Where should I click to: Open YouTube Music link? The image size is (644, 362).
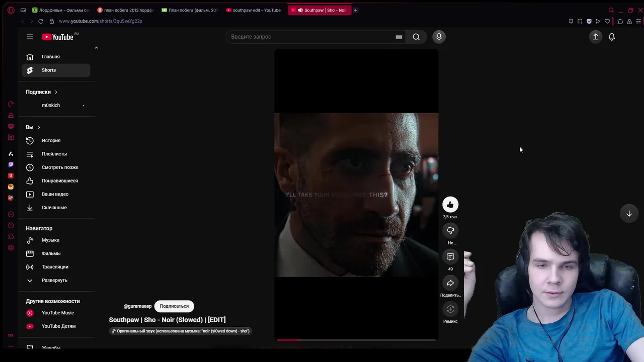click(x=56, y=313)
